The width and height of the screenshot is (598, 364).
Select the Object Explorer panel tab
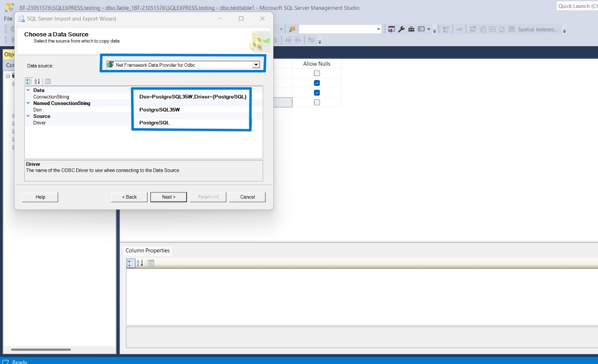(x=9, y=55)
